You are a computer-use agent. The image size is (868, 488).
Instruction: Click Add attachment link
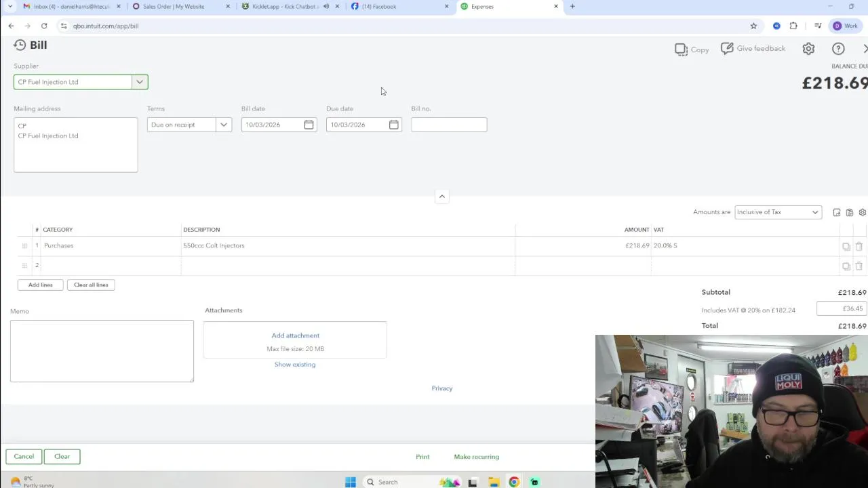coord(295,335)
